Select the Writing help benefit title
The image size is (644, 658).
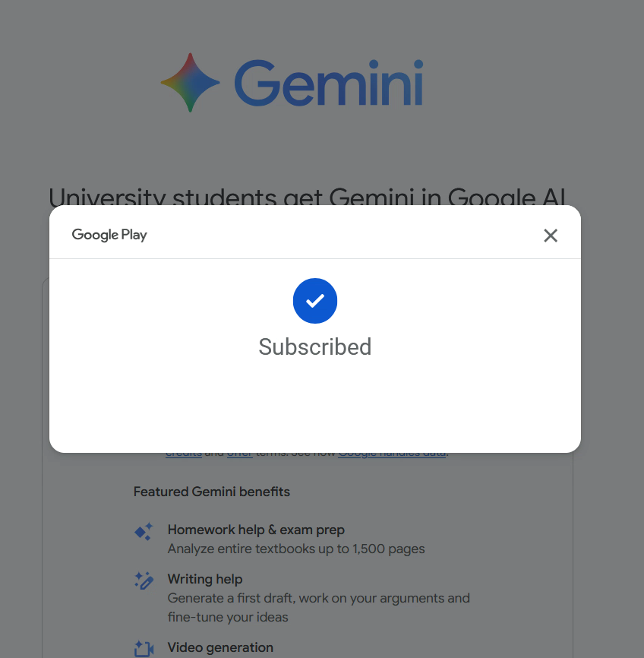(x=205, y=579)
